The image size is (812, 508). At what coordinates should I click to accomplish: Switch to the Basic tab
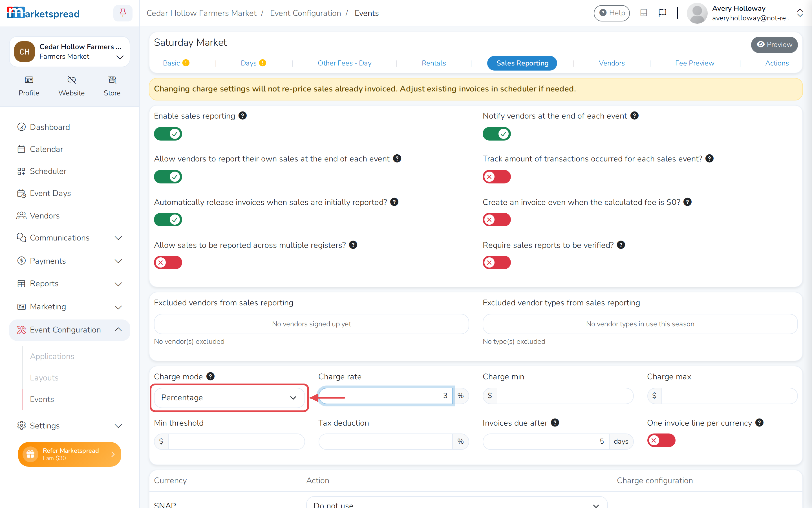pos(171,63)
